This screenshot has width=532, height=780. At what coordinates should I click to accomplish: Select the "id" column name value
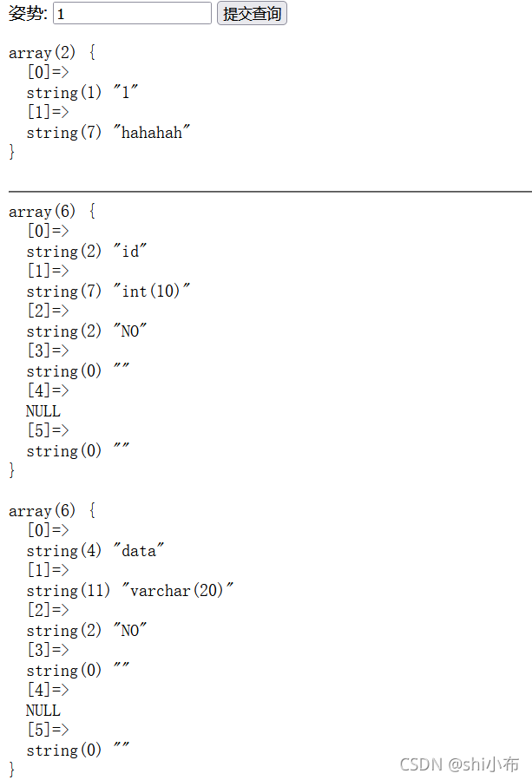click(130, 251)
